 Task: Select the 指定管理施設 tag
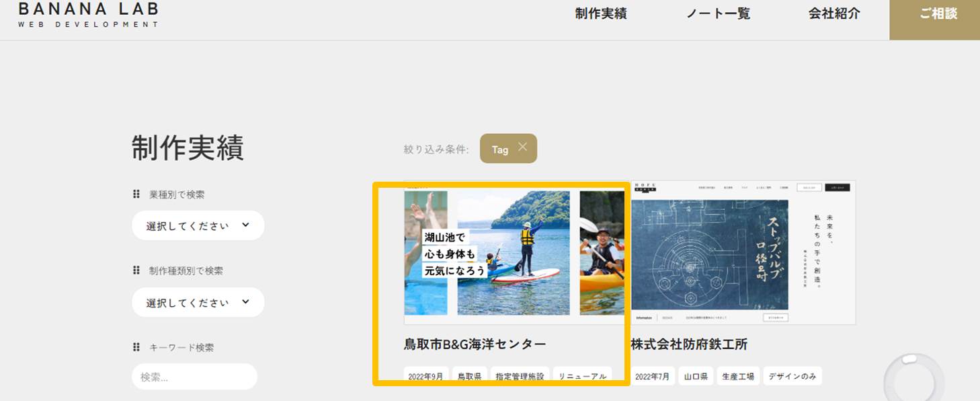point(520,376)
